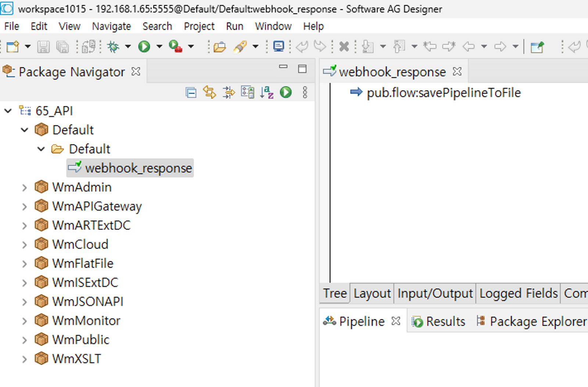The width and height of the screenshot is (588, 387).
Task: Click Collapse All in Package Navigator
Action: [x=191, y=93]
